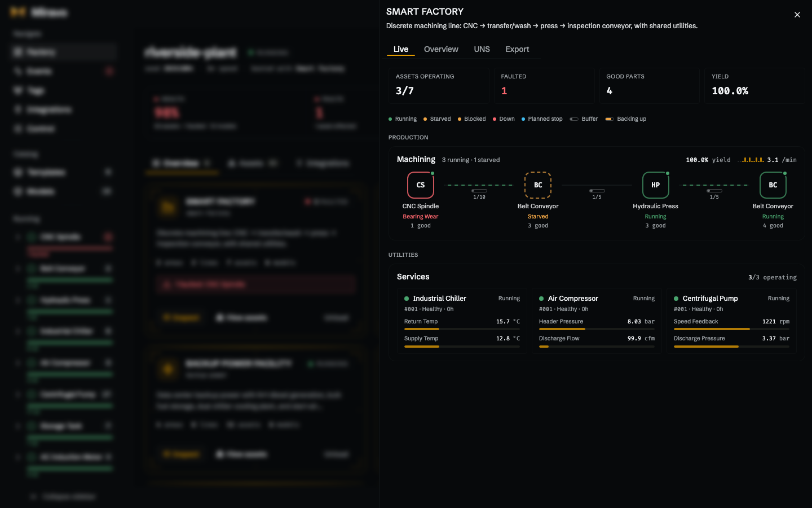This screenshot has height=508, width=812.
Task: Click the Centrifugal Pump green status dot
Action: (676, 299)
